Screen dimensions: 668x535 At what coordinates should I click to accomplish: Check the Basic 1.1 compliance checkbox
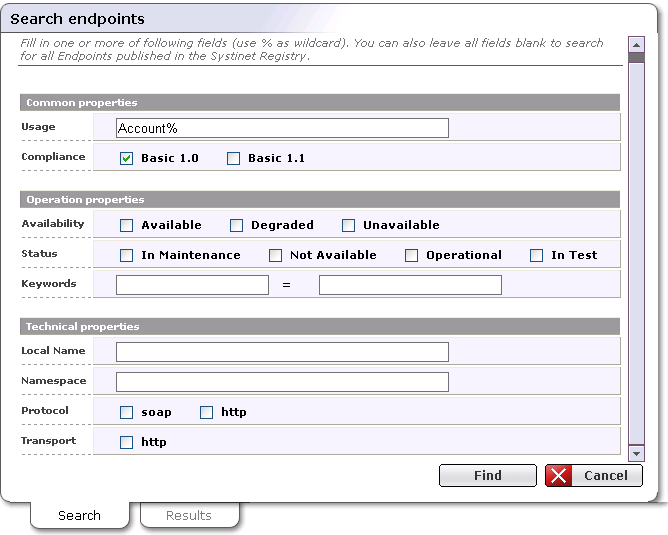233,158
